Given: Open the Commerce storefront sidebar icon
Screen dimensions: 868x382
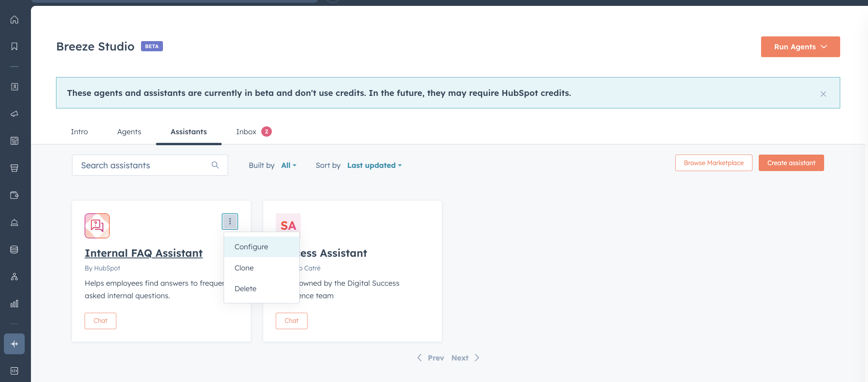Looking at the screenshot, I should (14, 168).
